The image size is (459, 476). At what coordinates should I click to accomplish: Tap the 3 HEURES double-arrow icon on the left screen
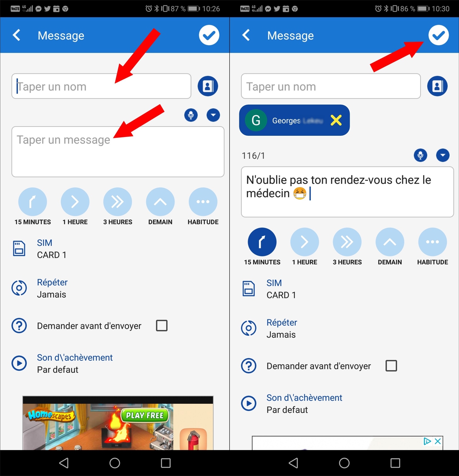(117, 202)
